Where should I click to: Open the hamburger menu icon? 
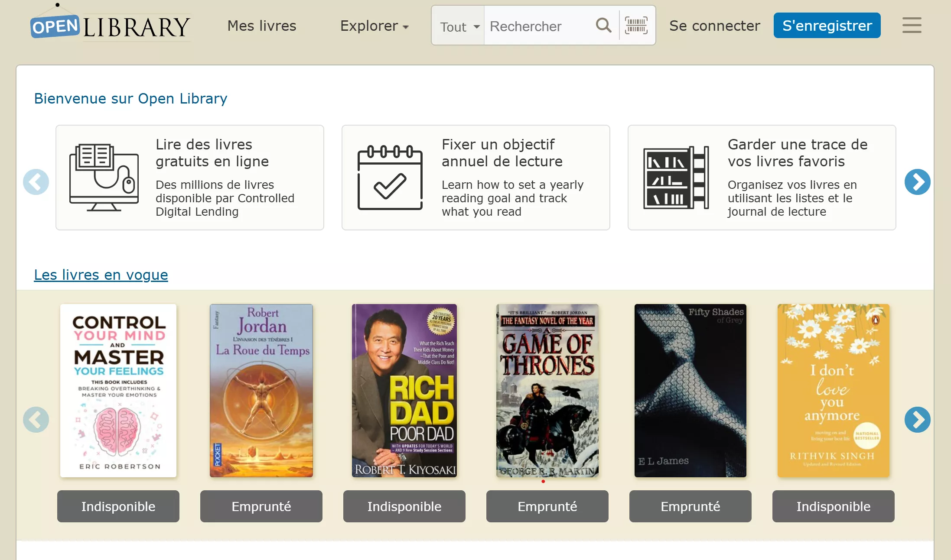[912, 26]
